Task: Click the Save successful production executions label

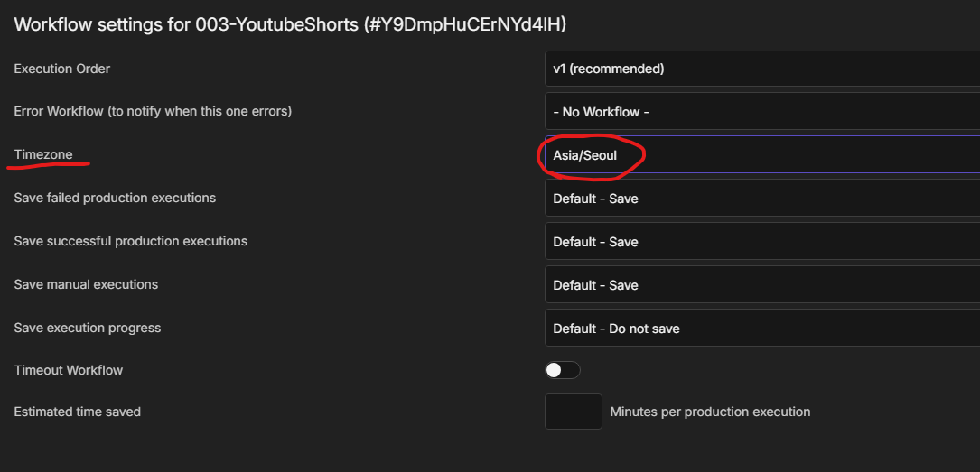Action: (131, 241)
